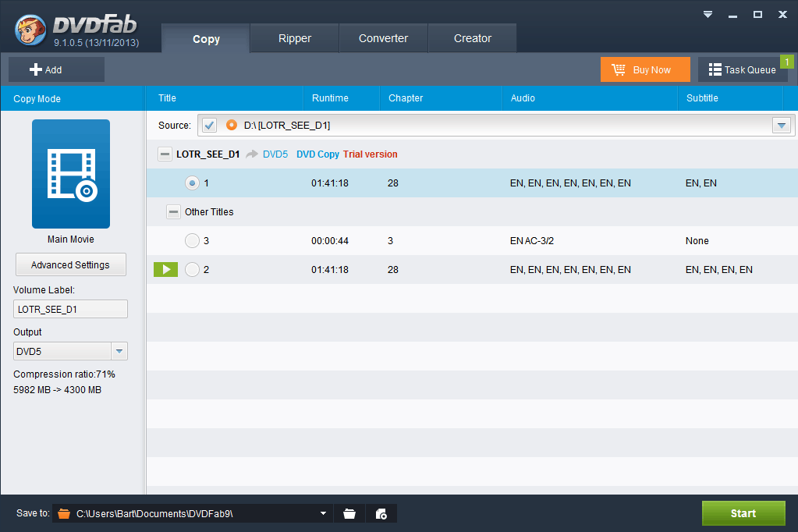The width and height of the screenshot is (798, 532).
Task: Click the orange disc source icon
Action: pos(230,124)
